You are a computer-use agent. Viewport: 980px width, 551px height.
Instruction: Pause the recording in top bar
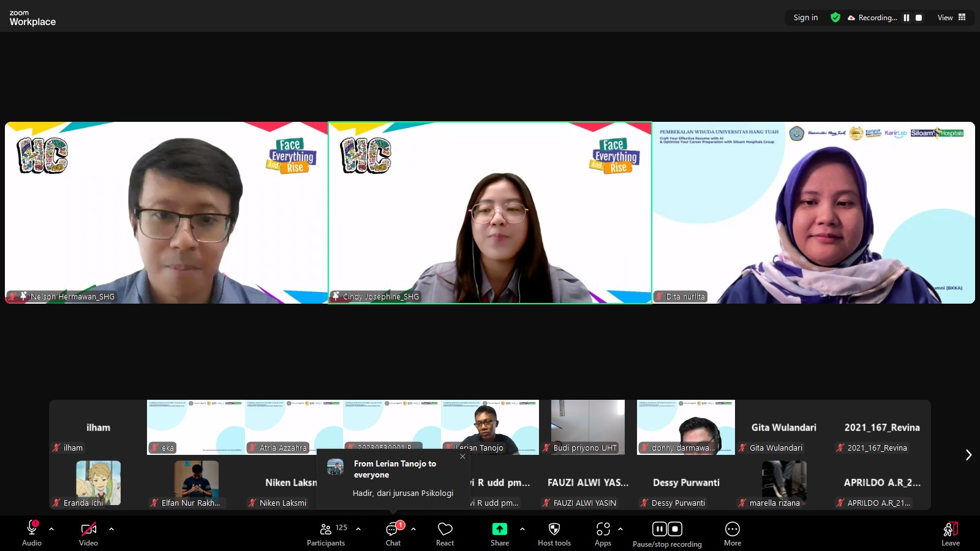[x=907, y=18]
